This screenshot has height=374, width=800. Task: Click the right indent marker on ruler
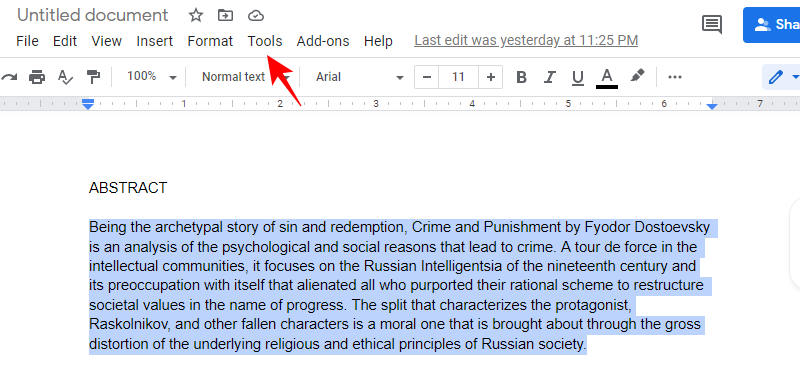pos(712,106)
